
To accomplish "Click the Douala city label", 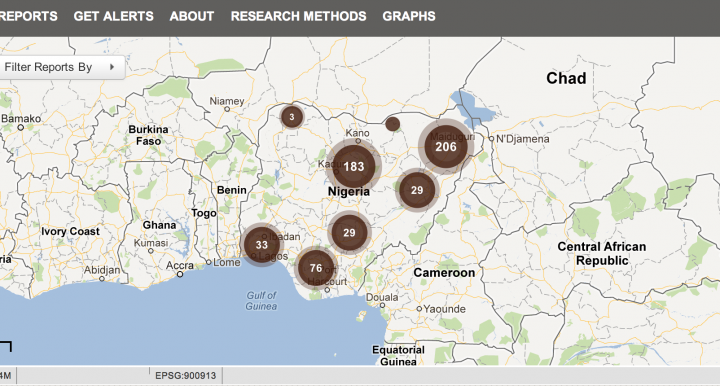I will tap(382, 297).
